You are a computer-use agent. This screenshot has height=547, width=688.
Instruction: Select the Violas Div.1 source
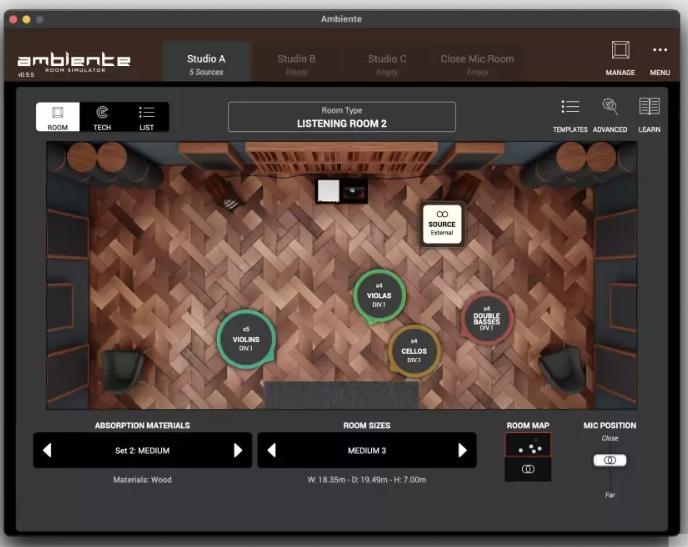(379, 296)
